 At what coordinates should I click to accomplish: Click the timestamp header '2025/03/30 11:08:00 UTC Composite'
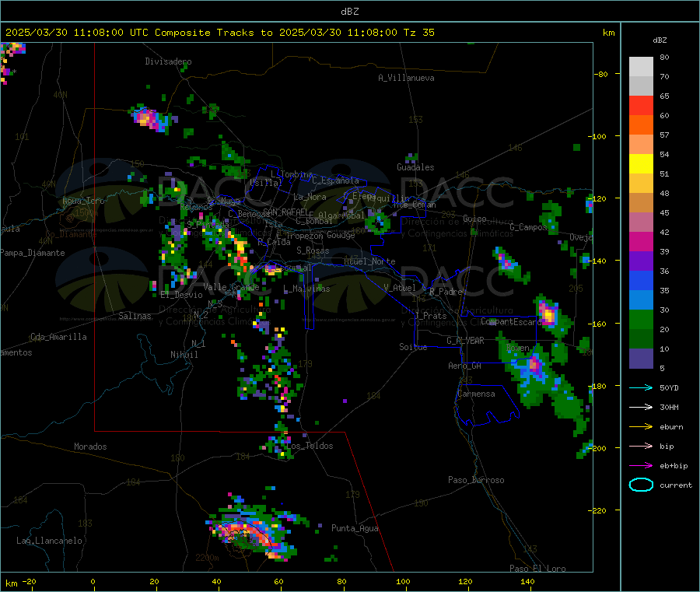click(x=107, y=33)
